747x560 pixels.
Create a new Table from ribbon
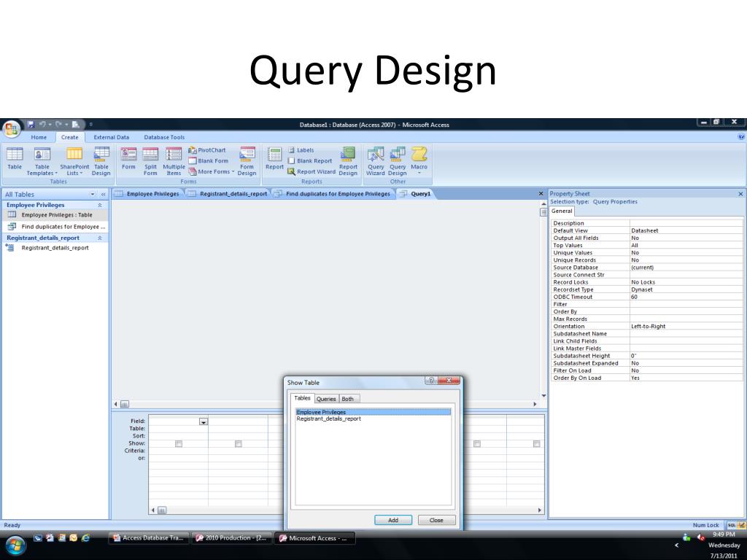(x=15, y=158)
